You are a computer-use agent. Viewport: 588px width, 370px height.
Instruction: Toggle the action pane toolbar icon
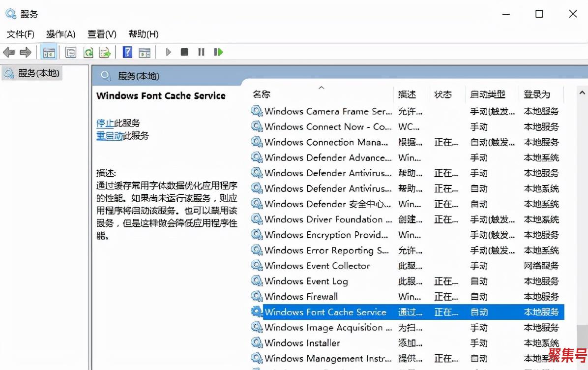coord(145,52)
